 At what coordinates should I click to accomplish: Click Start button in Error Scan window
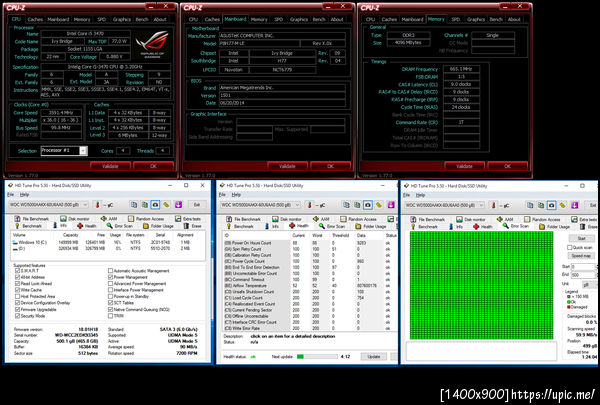point(581,238)
